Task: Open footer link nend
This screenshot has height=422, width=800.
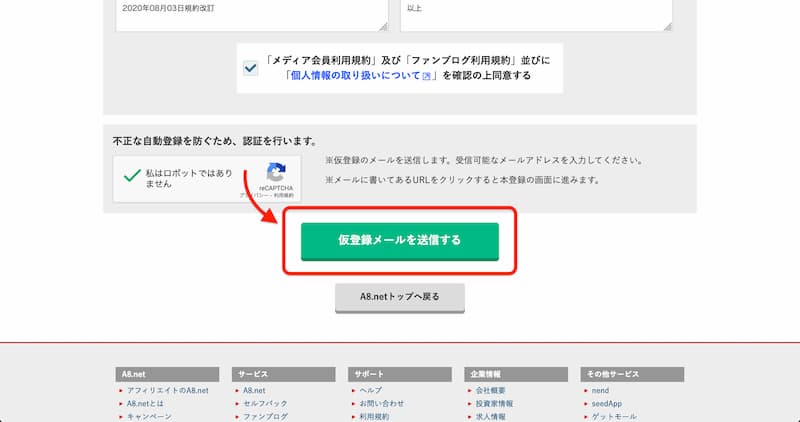Action: coord(600,390)
